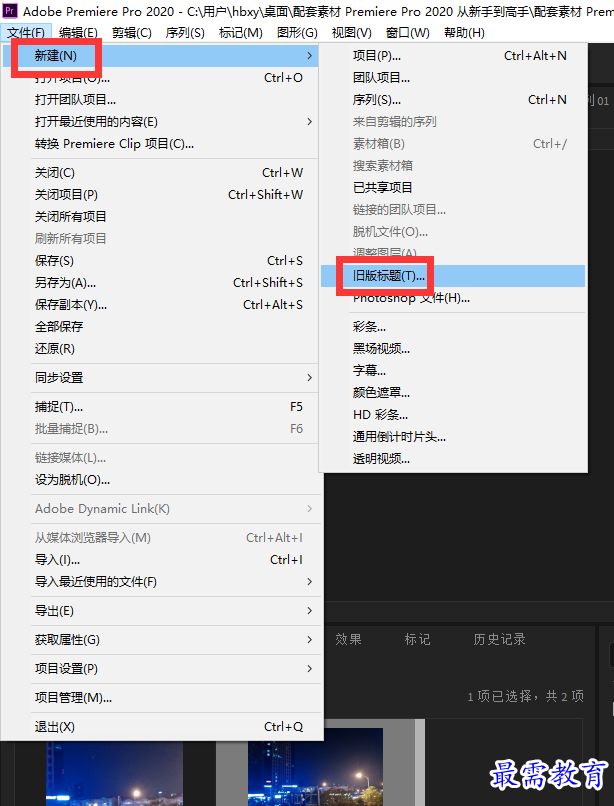Open 导出(E) menu entry
Viewport: 614px width, 806px height.
(160, 611)
